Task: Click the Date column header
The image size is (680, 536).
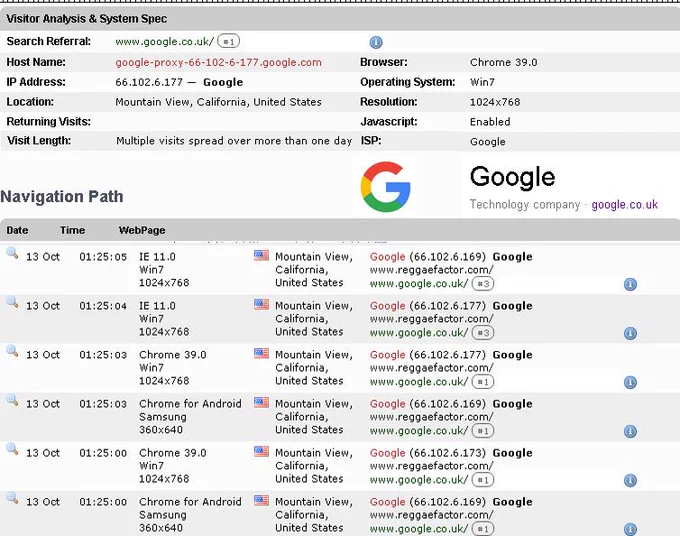Action: pyautogui.click(x=17, y=230)
